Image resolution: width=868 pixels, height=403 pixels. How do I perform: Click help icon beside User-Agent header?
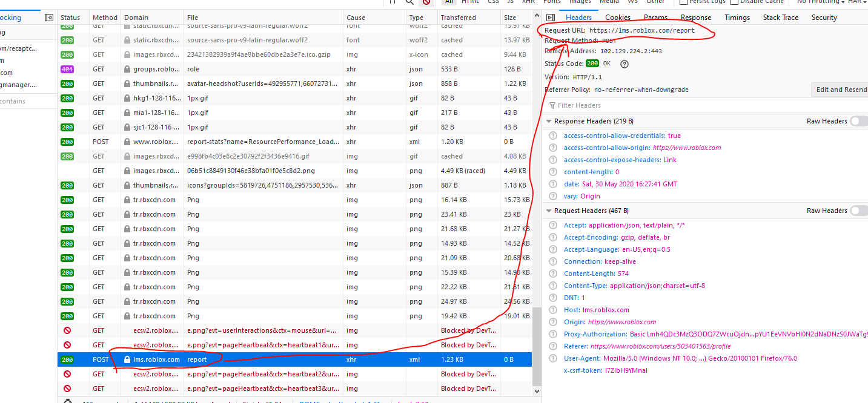coord(552,358)
